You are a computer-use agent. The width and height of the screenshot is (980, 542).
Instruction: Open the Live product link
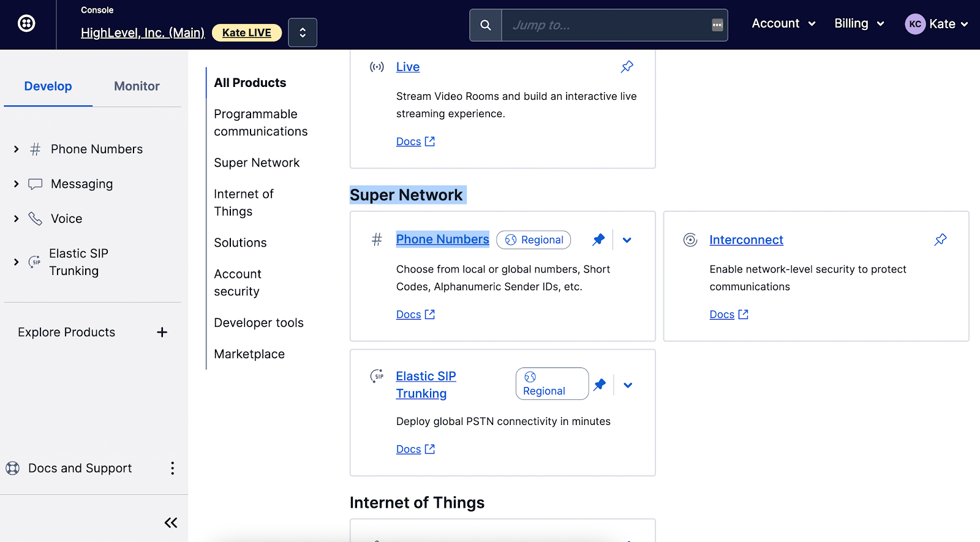coord(408,67)
